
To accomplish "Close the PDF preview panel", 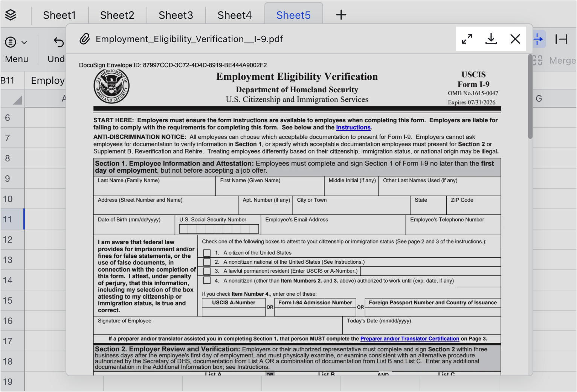I will [x=515, y=39].
